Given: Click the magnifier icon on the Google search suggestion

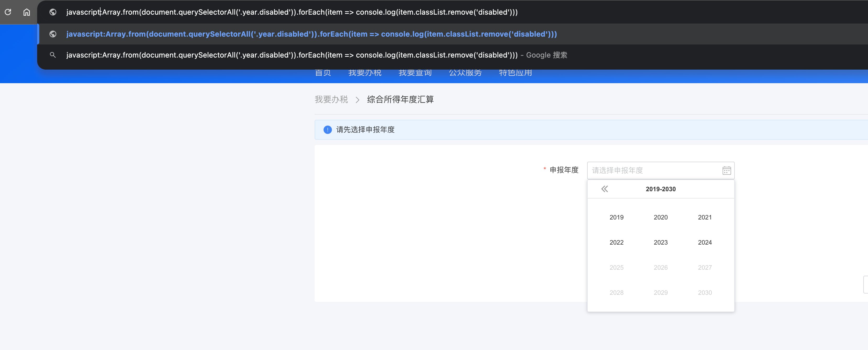Looking at the screenshot, I should coord(53,55).
